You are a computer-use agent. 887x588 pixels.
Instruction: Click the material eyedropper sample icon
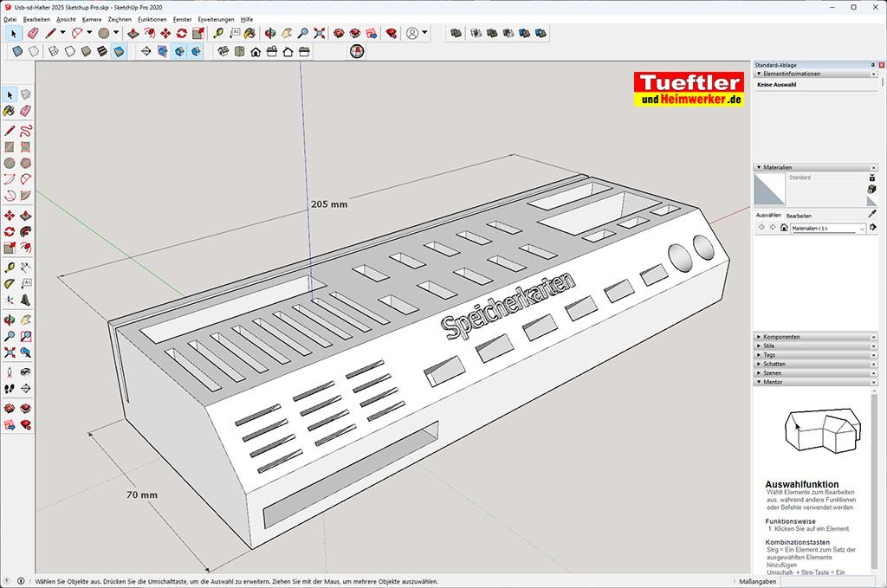872,214
